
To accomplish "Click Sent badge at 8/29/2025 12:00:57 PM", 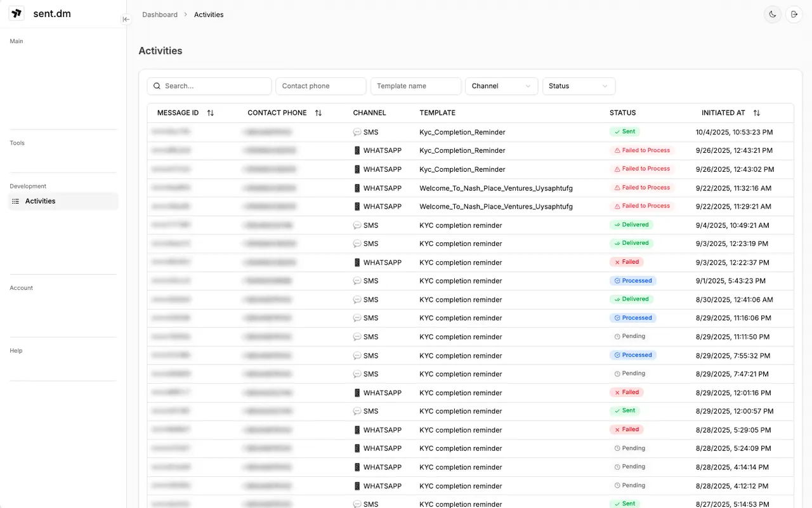I will 624,411.
